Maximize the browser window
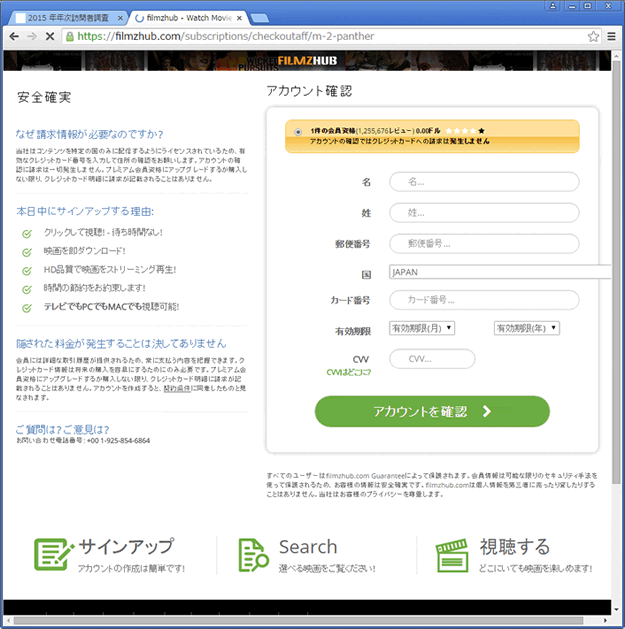This screenshot has height=629, width=625. pyautogui.click(x=588, y=6)
